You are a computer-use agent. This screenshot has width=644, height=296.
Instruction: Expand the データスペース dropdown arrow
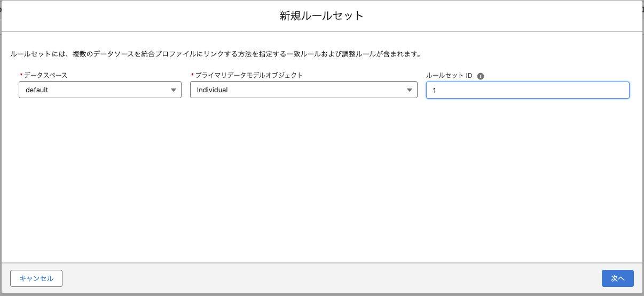coord(174,90)
